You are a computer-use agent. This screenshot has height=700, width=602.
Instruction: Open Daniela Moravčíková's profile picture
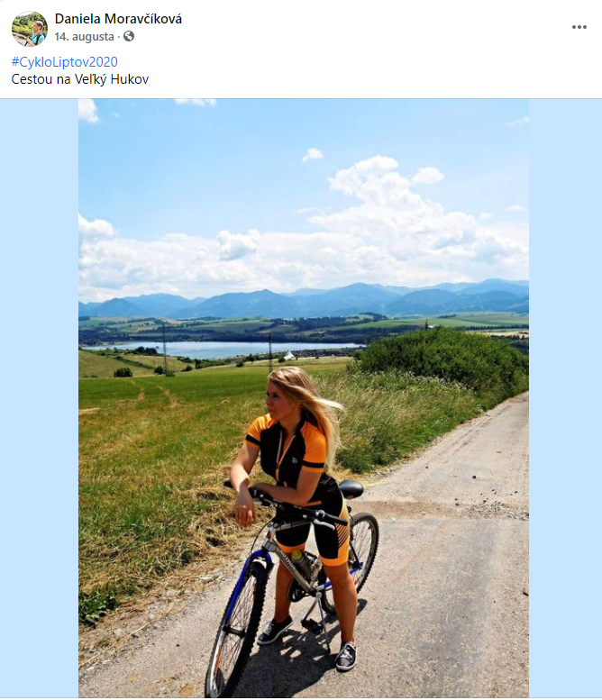pyautogui.click(x=30, y=29)
